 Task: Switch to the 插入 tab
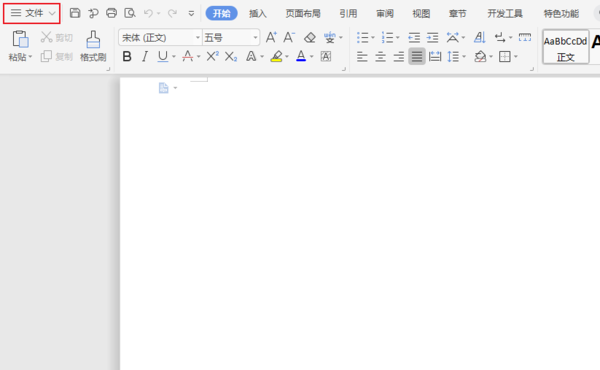258,14
